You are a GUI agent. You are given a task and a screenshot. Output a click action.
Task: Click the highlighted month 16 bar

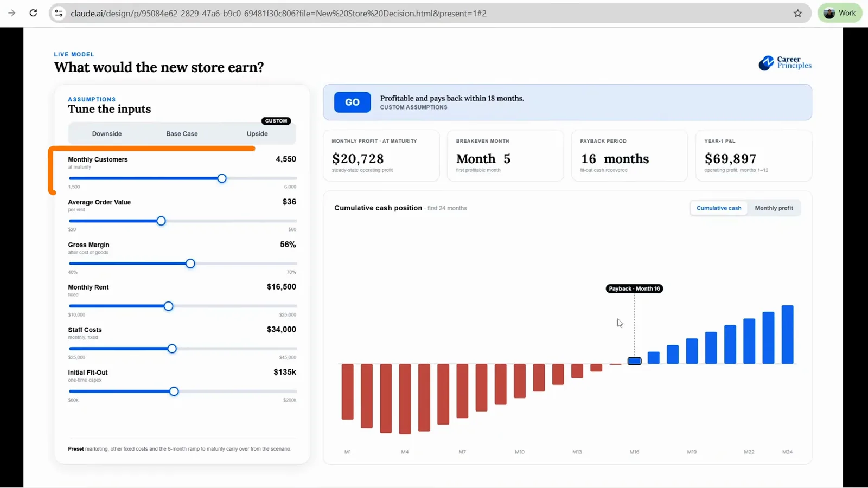634,361
